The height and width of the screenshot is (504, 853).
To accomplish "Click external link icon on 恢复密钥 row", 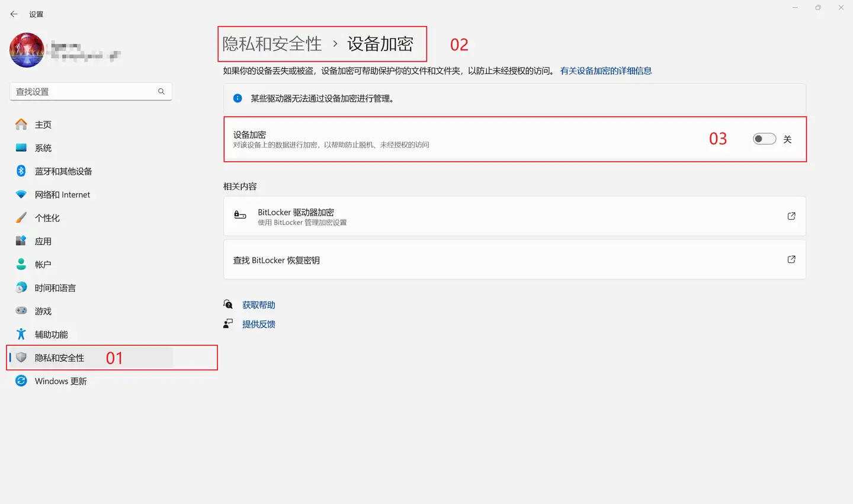I will [791, 259].
